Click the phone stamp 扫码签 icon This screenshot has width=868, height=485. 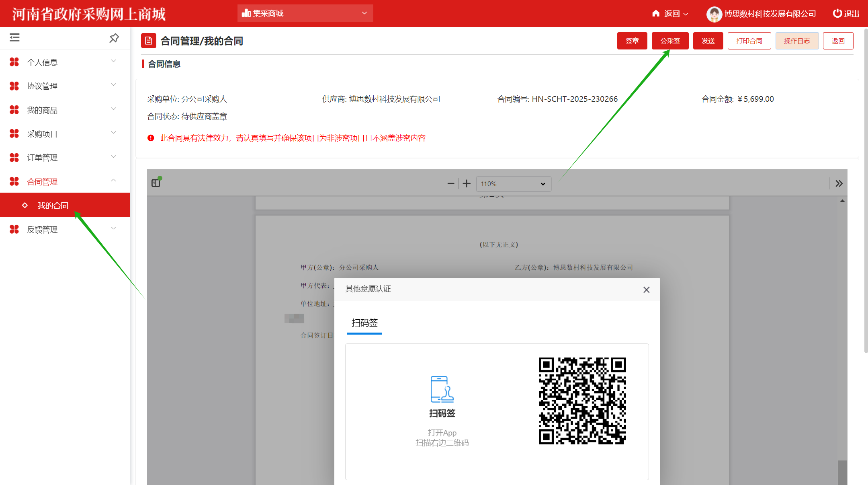pos(442,389)
